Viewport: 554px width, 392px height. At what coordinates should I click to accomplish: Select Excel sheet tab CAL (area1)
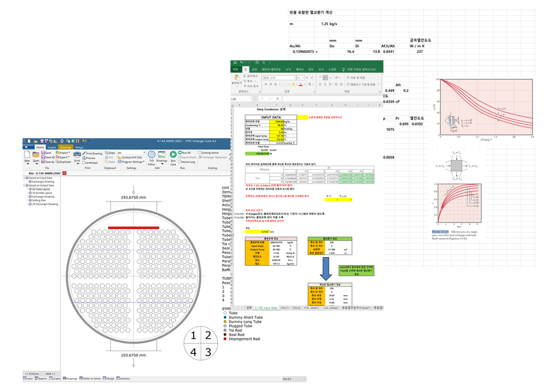point(311,308)
